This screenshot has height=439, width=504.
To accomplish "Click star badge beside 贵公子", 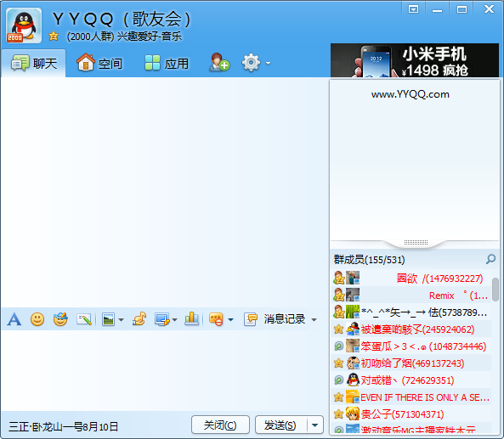I will pos(338,414).
